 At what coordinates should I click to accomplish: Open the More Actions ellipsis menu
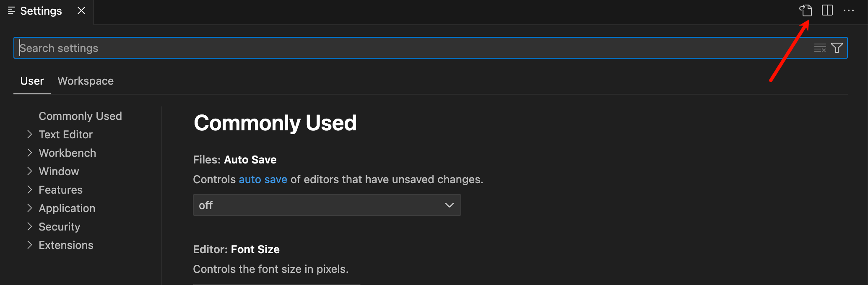pyautogui.click(x=849, y=10)
